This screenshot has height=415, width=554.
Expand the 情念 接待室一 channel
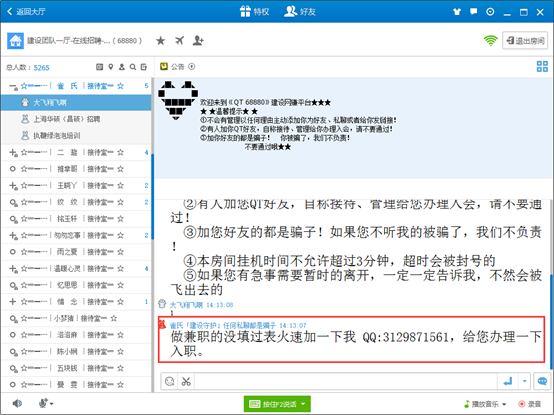point(13,302)
